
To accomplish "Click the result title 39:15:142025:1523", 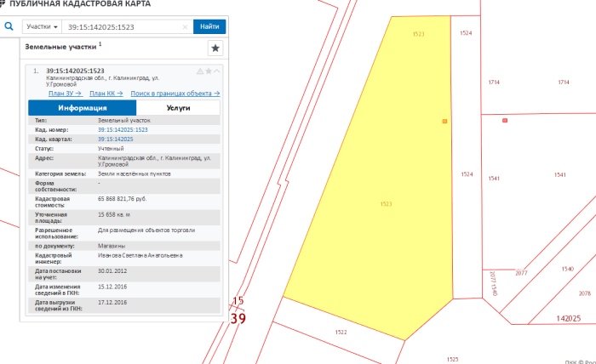I will [75, 71].
